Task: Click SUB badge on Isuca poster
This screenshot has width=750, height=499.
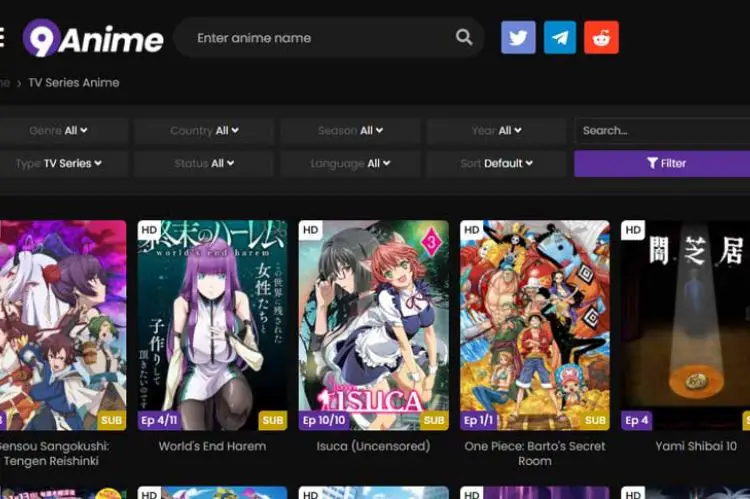Action: point(434,420)
